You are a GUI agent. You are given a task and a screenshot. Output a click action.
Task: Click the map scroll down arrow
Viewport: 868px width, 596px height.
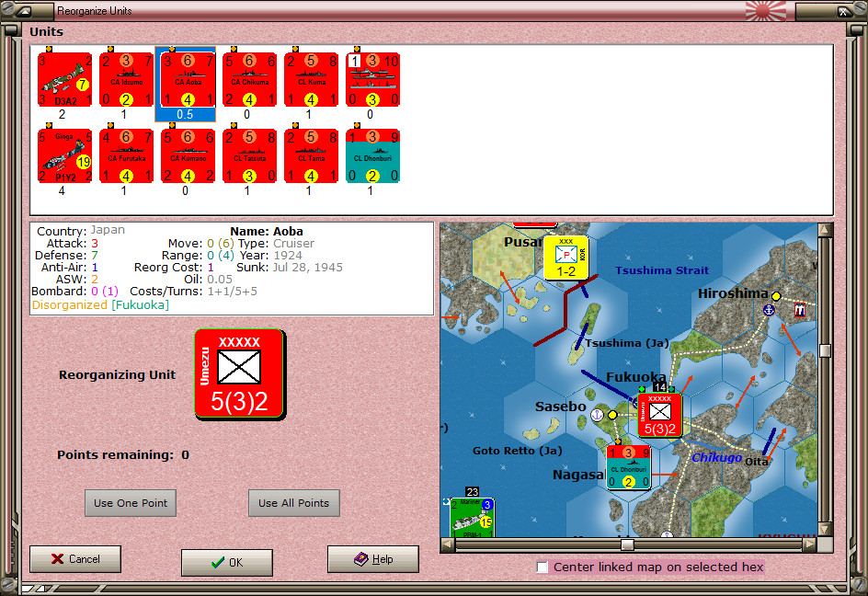coord(825,530)
